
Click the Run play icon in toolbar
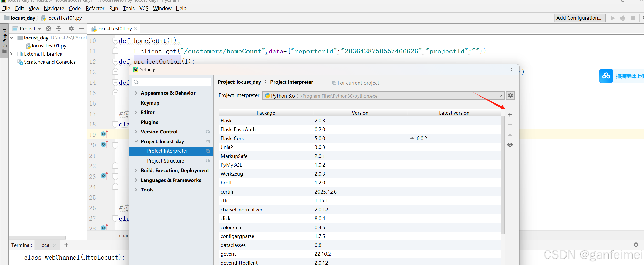(613, 18)
